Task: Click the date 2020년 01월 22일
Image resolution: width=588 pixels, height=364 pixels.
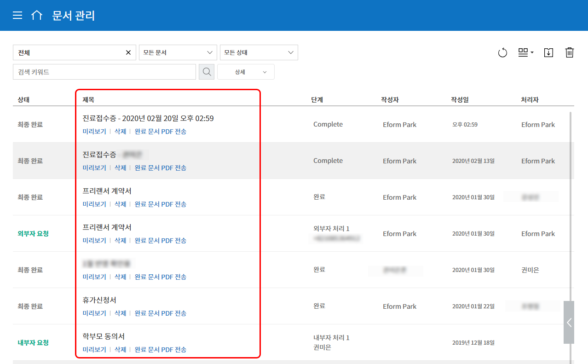Action: pyautogui.click(x=473, y=306)
